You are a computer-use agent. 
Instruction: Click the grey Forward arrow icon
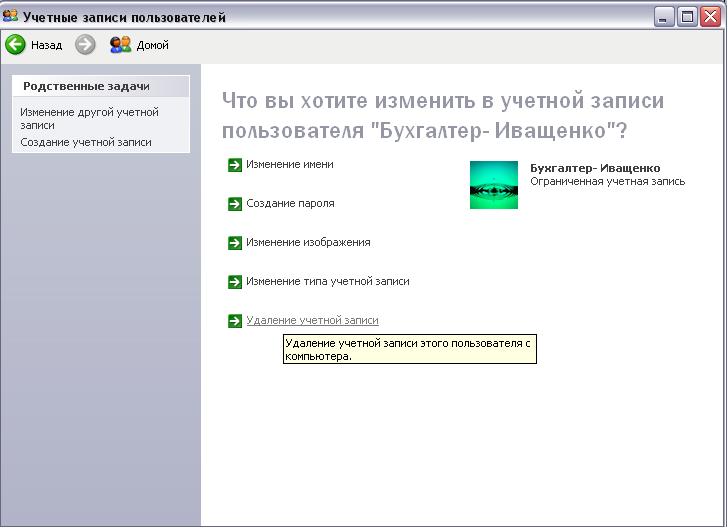click(85, 44)
